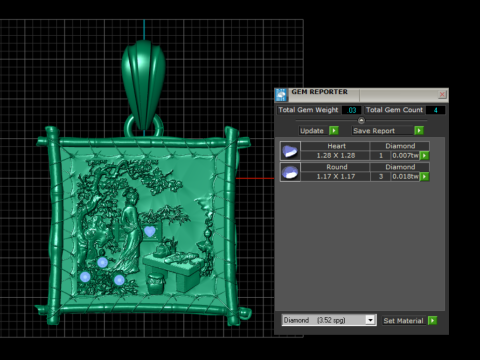Click green arrow next to Save Report
Image resolution: width=480 pixels, height=360 pixels.
pyautogui.click(x=419, y=131)
